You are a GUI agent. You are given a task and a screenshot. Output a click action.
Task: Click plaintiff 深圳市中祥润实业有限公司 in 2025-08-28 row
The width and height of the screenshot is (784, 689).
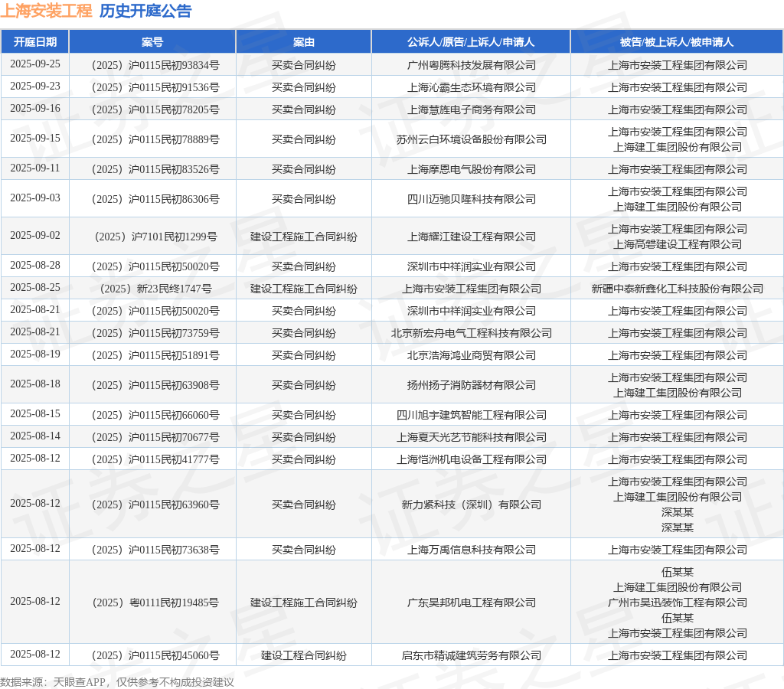point(472,266)
